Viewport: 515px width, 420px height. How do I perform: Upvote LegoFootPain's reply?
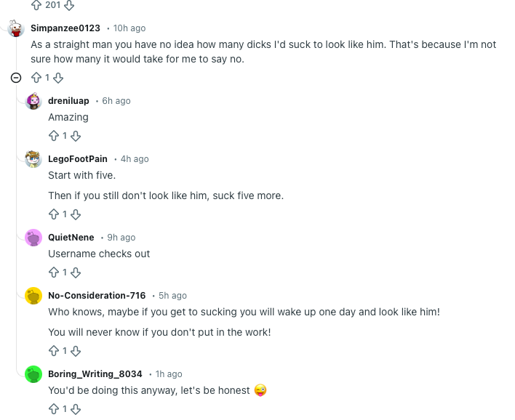(x=53, y=214)
